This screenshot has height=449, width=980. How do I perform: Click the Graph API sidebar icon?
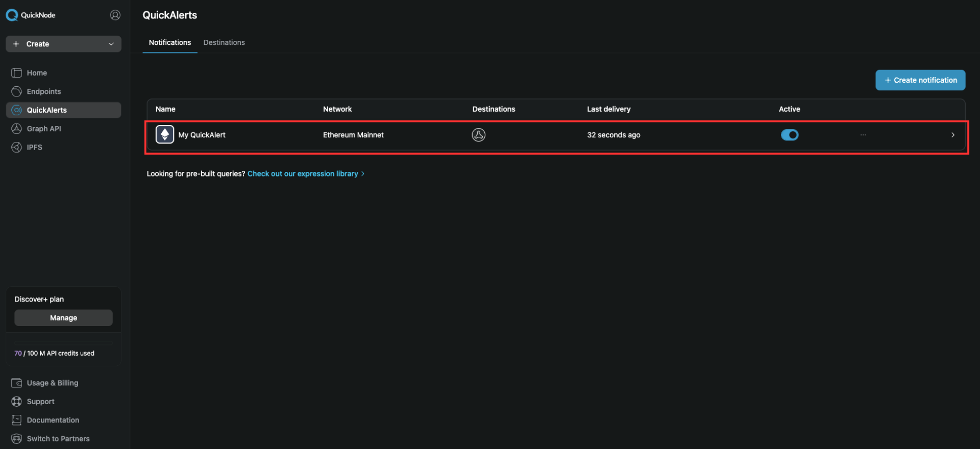(16, 129)
